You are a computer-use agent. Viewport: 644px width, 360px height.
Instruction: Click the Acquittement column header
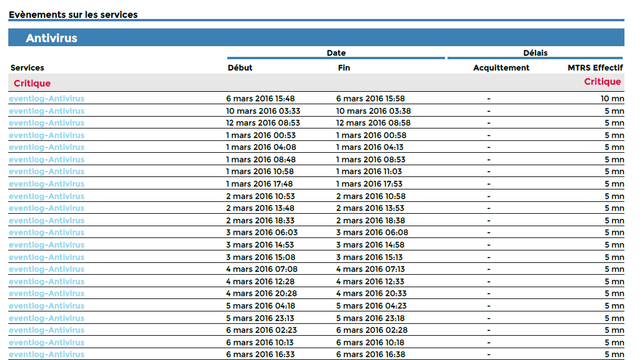click(x=501, y=67)
